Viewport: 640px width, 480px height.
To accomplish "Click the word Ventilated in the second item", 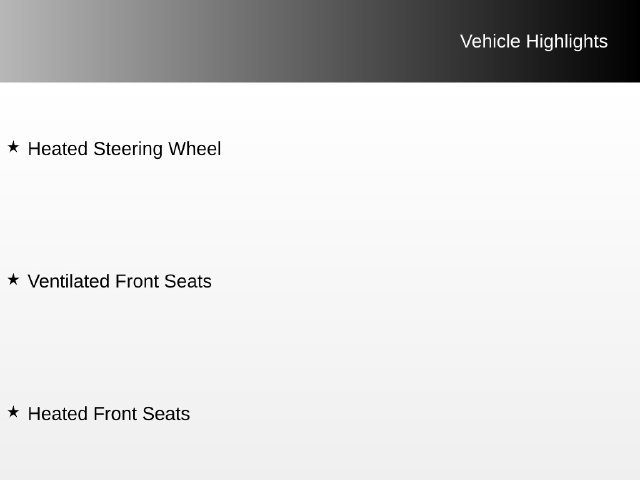I will (69, 281).
